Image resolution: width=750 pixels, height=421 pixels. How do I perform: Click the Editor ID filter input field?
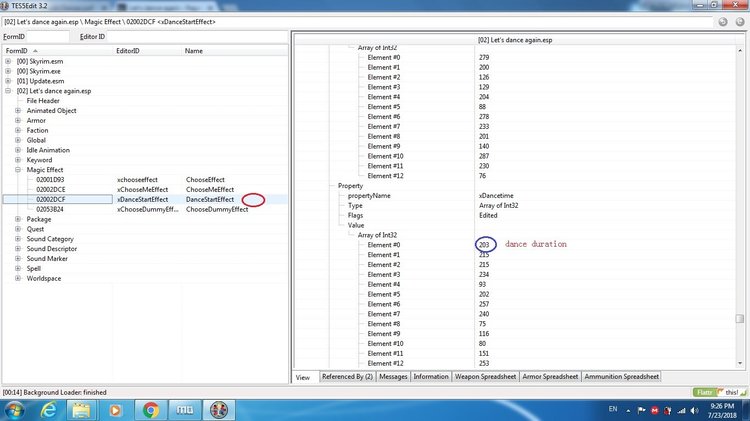(x=197, y=36)
